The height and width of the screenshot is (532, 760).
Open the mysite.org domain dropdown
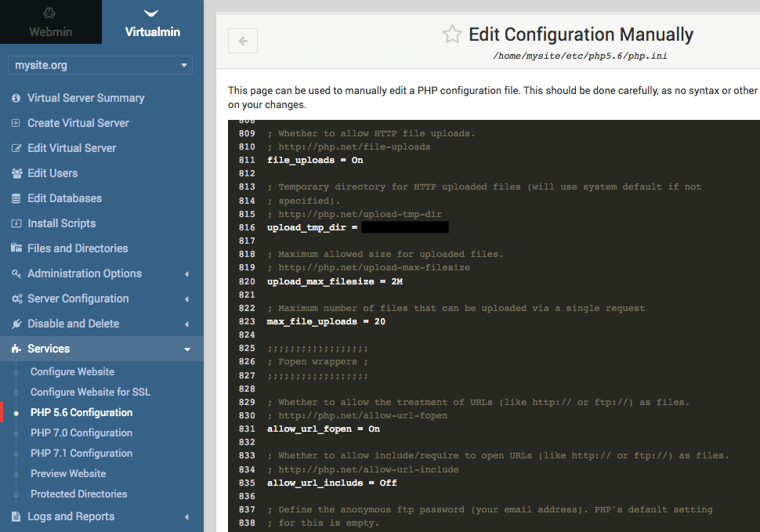pyautogui.click(x=100, y=65)
